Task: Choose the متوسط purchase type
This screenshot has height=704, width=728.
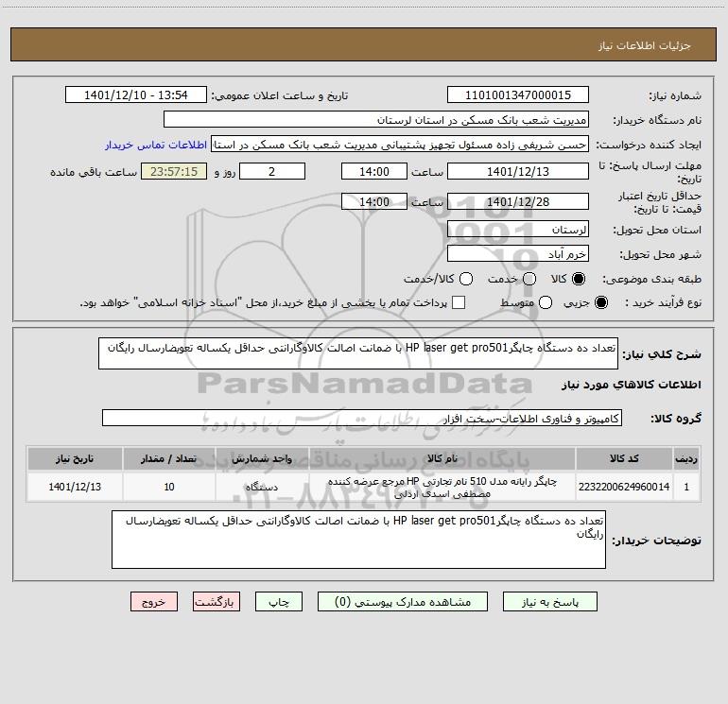Action: 546,302
